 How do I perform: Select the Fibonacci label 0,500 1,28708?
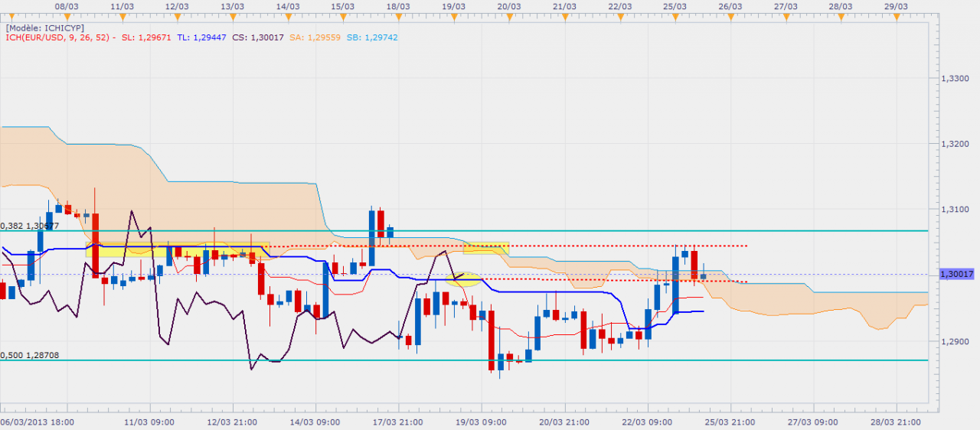(30, 355)
